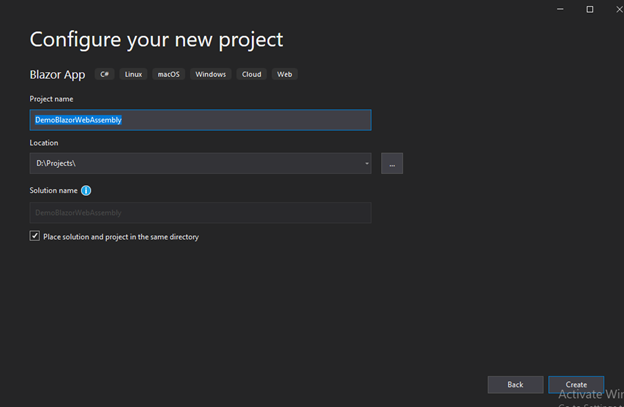Click the Cloud project type tag
This screenshot has width=624, height=407.
(251, 74)
